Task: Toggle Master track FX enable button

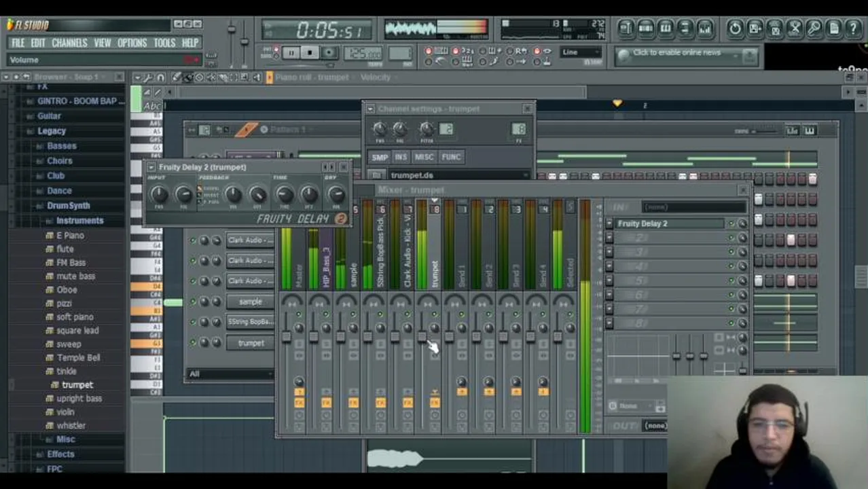Action: pos(299,403)
